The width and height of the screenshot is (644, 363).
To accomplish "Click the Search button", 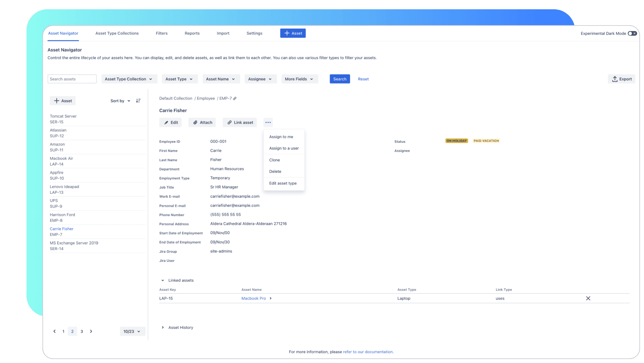I will (x=340, y=79).
